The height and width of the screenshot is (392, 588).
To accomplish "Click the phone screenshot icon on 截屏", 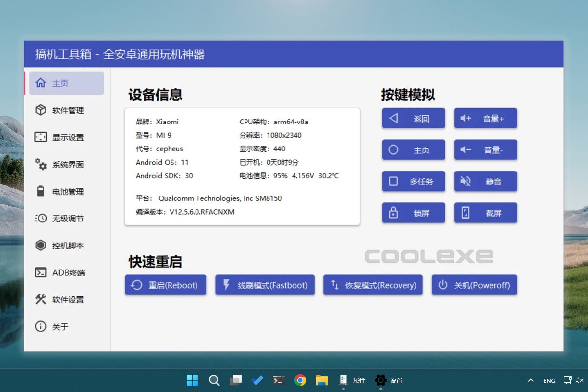I will pos(465,213).
